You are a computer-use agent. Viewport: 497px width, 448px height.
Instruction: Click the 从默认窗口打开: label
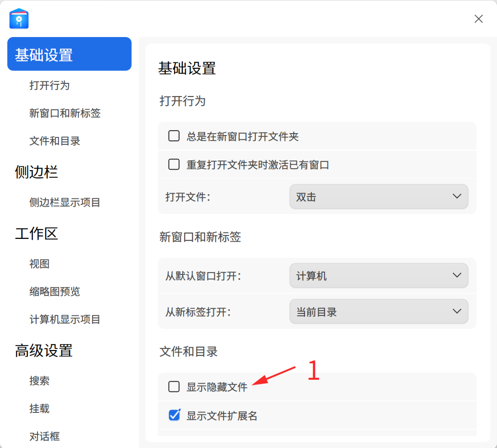[203, 276]
